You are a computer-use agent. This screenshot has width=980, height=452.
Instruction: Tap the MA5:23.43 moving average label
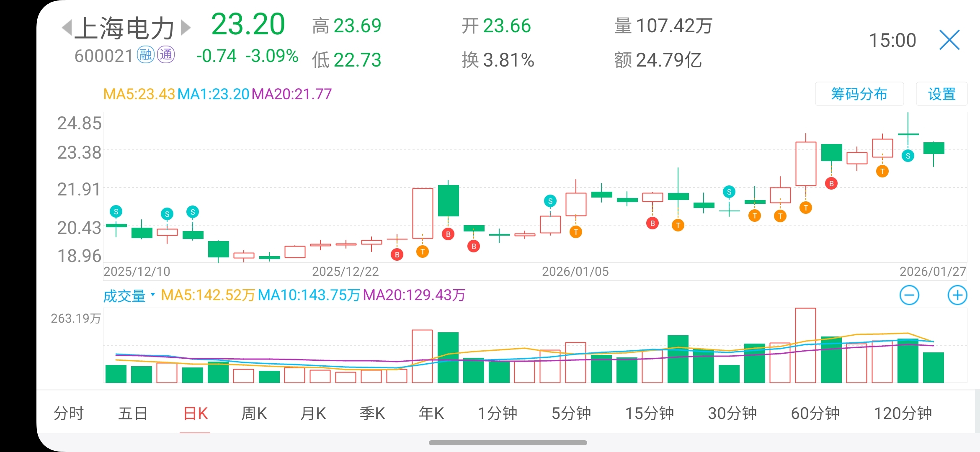point(139,94)
